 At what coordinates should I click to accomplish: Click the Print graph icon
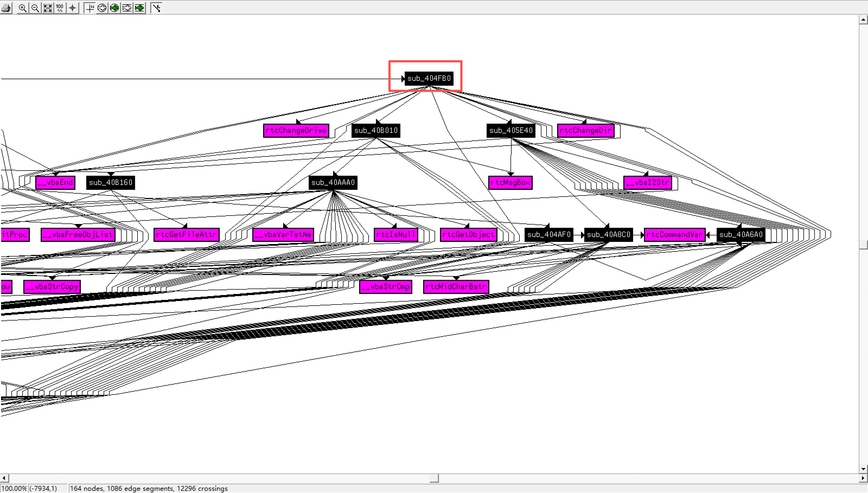coord(6,8)
